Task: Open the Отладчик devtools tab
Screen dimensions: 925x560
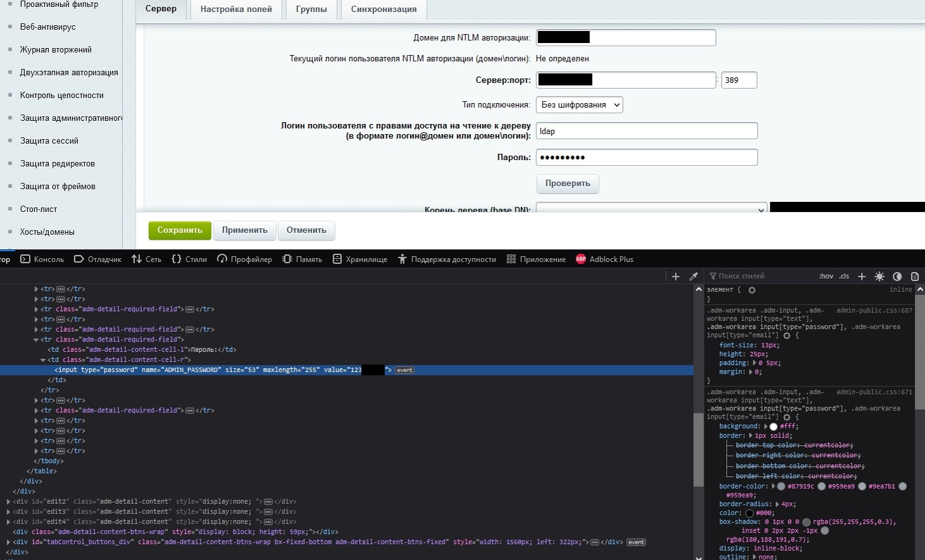Action: [x=98, y=259]
